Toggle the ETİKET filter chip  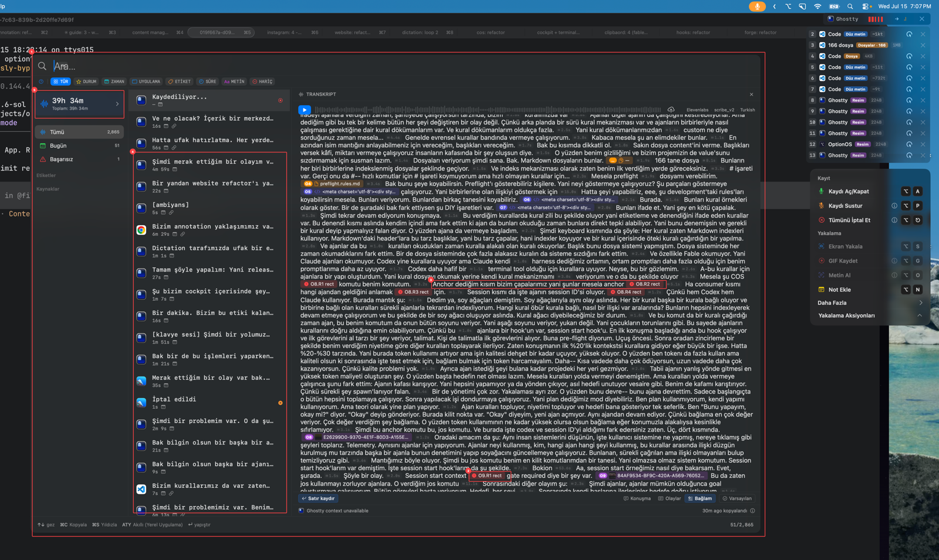(x=179, y=82)
